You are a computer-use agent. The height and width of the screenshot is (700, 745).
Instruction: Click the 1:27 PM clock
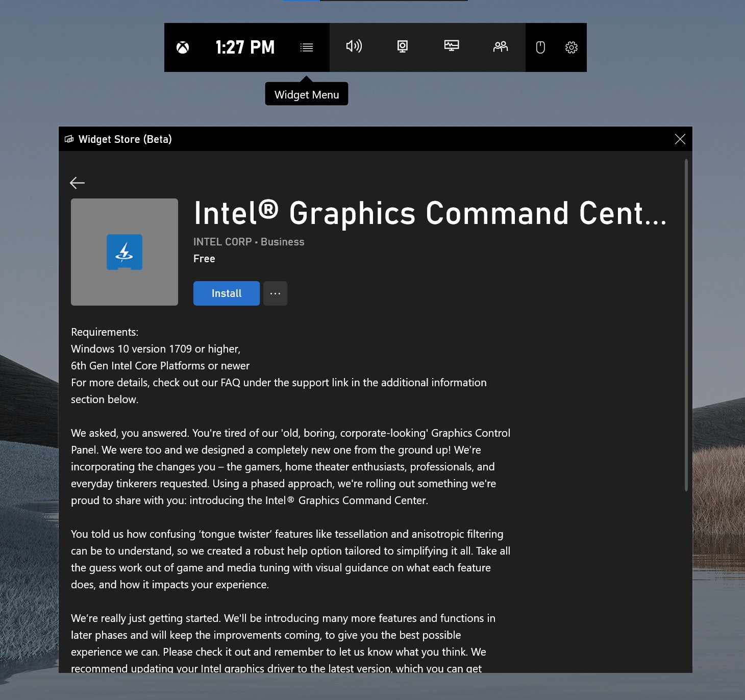tap(245, 47)
